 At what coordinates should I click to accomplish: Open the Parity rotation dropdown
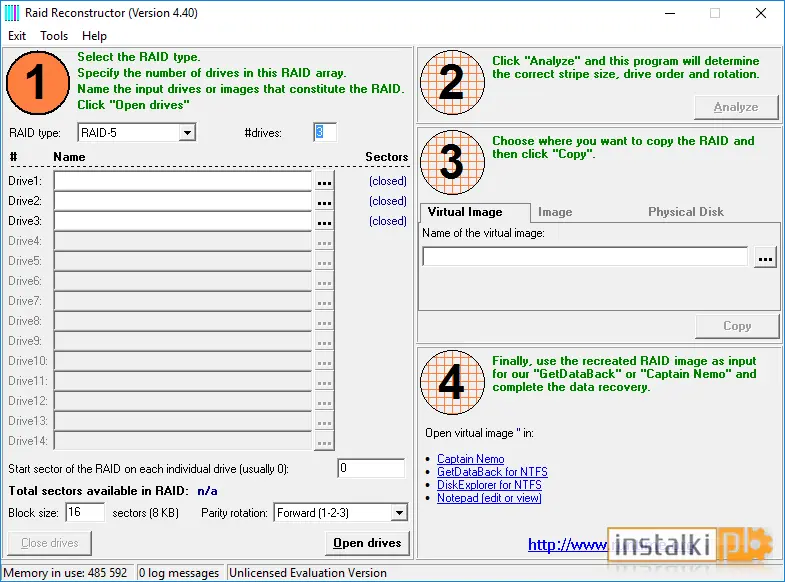(399, 512)
